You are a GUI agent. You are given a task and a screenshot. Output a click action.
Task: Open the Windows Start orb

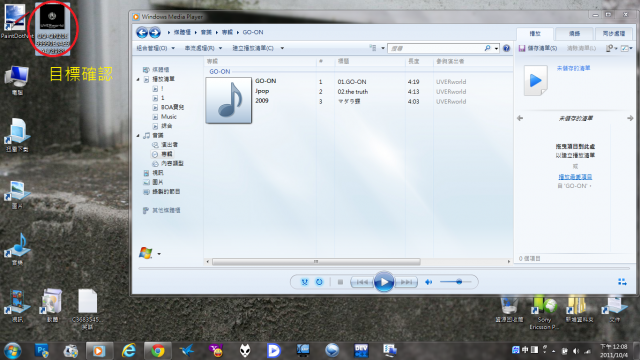click(x=12, y=350)
